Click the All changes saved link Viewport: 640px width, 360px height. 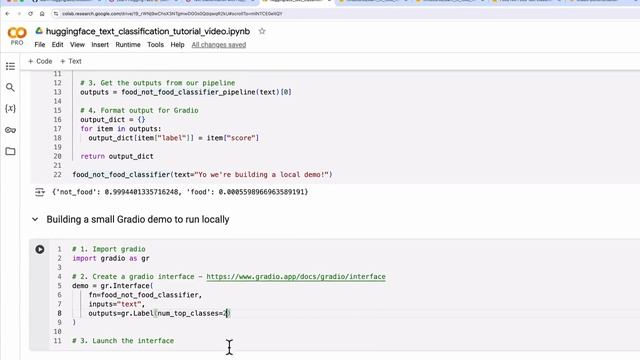(219, 44)
